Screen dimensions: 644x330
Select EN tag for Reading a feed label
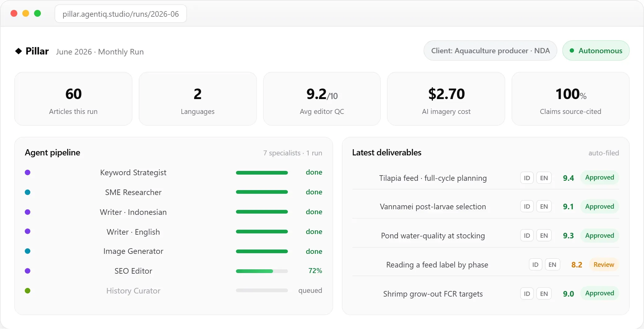[552, 265]
